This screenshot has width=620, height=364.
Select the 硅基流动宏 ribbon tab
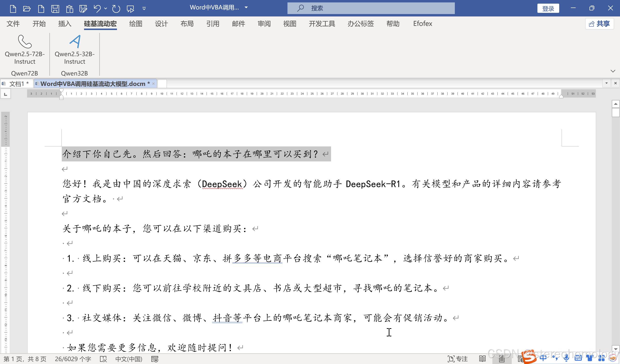100,24
